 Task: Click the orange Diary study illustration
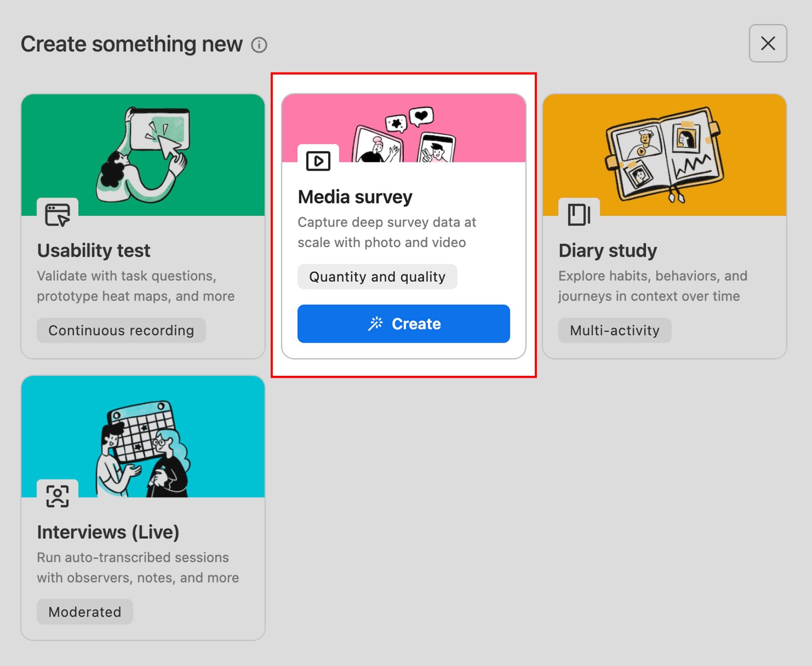click(664, 155)
